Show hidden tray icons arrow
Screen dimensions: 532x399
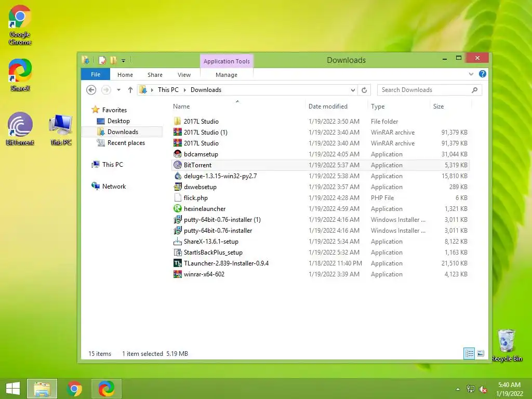458,389
